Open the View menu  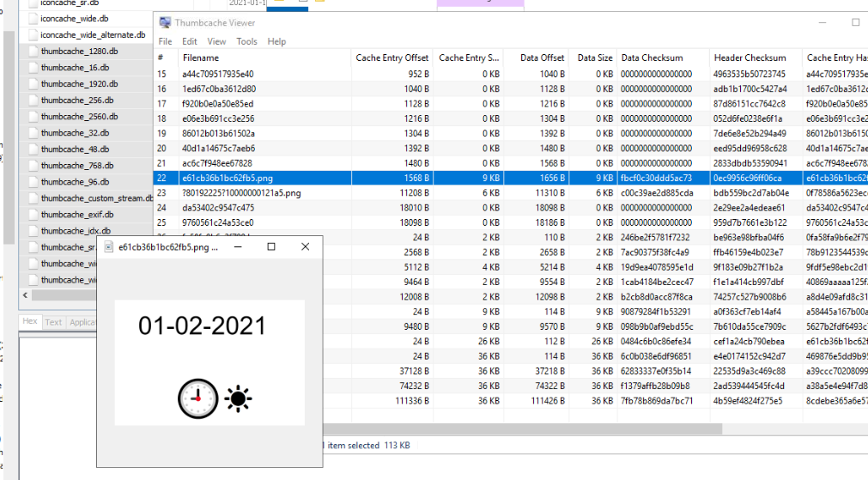[216, 41]
